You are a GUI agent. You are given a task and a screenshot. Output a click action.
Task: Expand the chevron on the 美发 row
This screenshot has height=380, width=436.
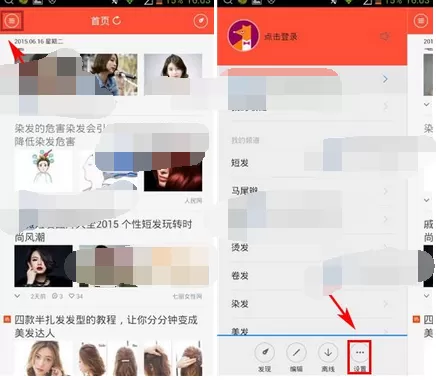click(386, 331)
